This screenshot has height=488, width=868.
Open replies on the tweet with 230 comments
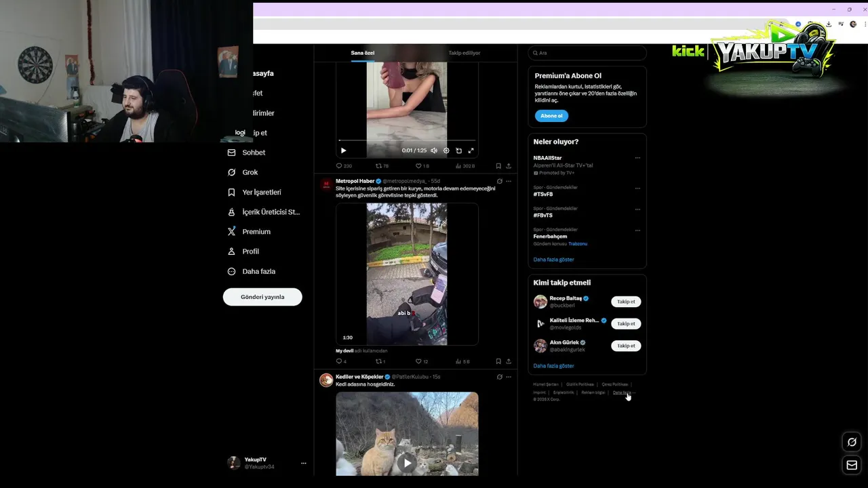[x=344, y=165]
